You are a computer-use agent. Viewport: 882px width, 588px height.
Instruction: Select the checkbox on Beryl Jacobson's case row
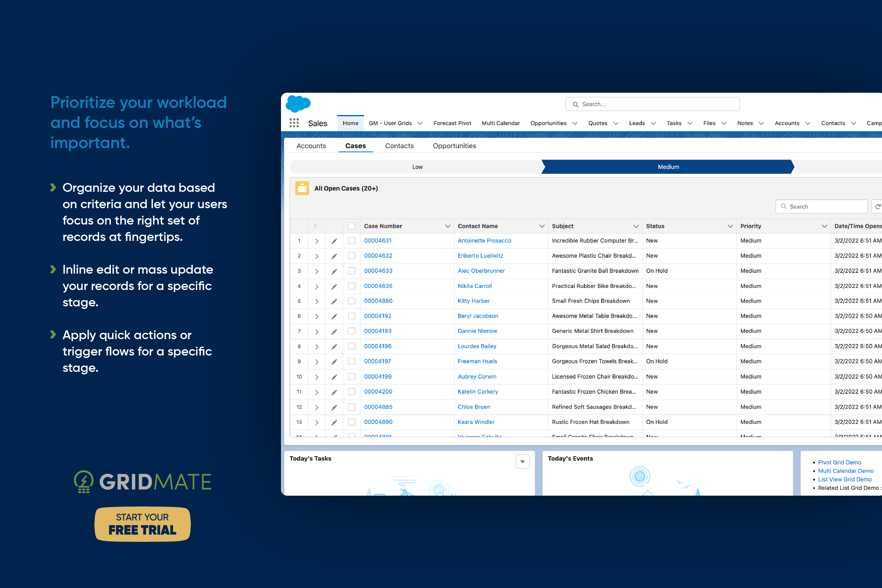[352, 316]
